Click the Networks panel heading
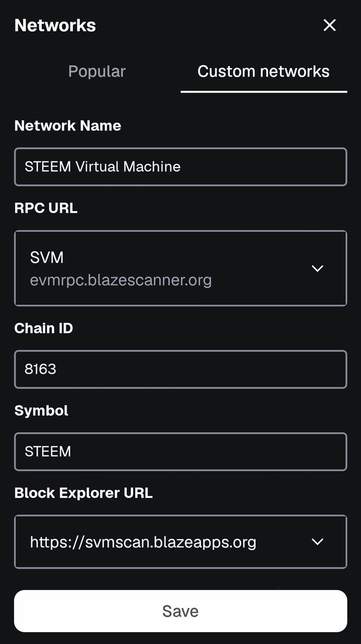This screenshot has height=644, width=361. pyautogui.click(x=55, y=25)
